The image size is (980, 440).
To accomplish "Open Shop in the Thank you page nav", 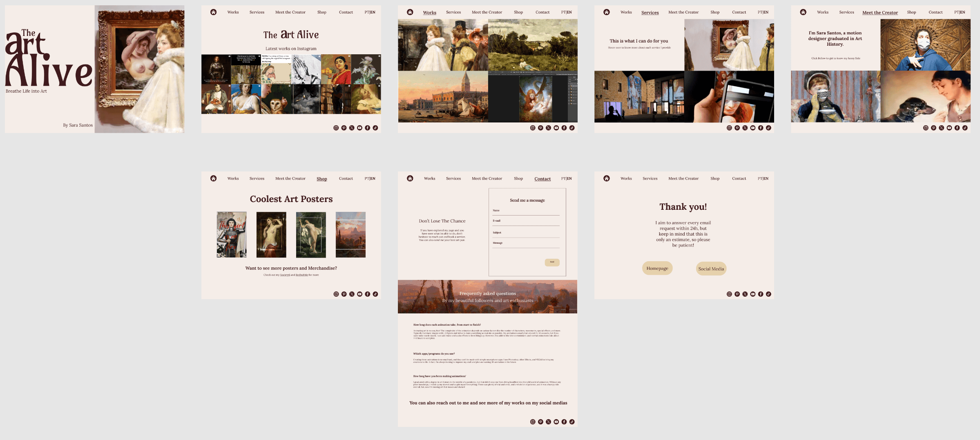I will [715, 178].
